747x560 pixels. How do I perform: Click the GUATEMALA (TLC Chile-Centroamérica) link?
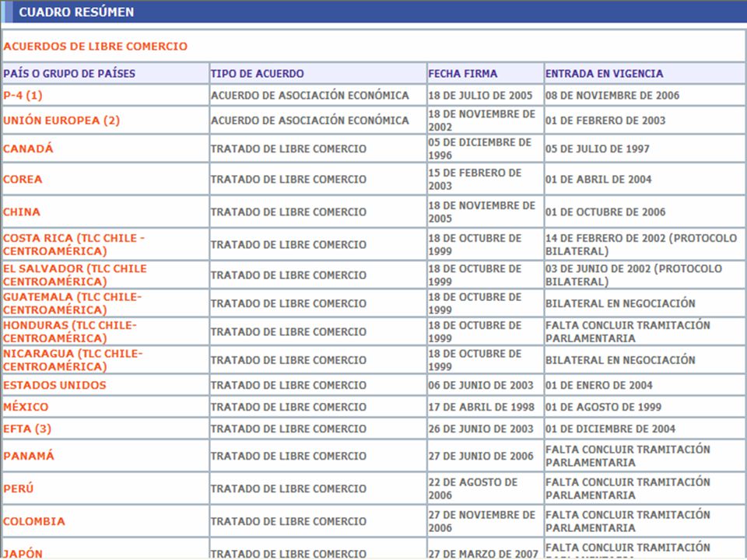coord(72,303)
